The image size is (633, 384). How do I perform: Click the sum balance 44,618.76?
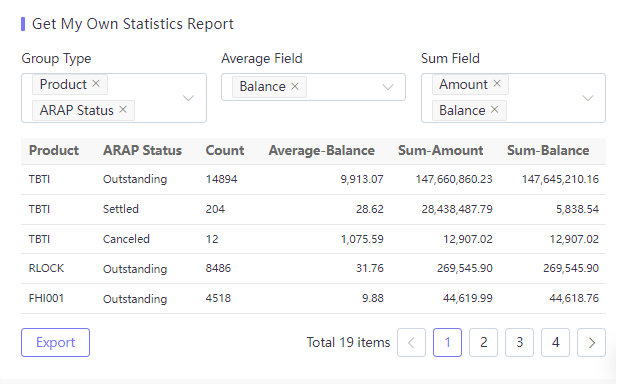[x=574, y=298]
